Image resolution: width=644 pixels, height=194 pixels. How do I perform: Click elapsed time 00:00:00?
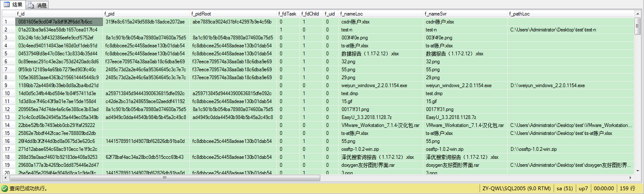click(603, 189)
